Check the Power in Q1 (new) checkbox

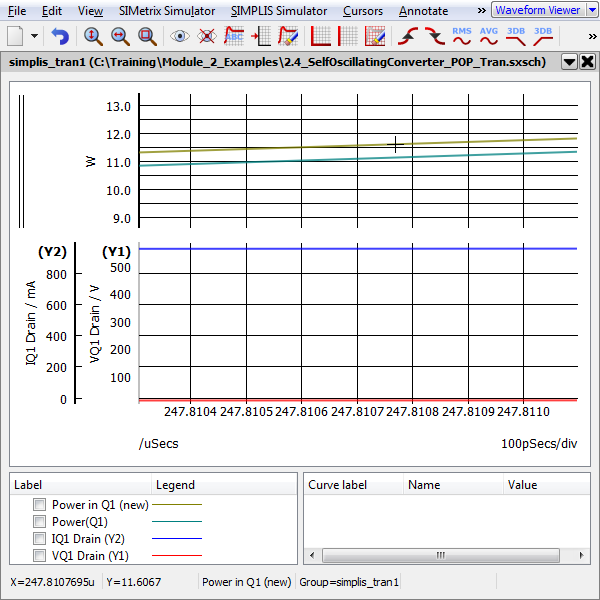[40, 505]
